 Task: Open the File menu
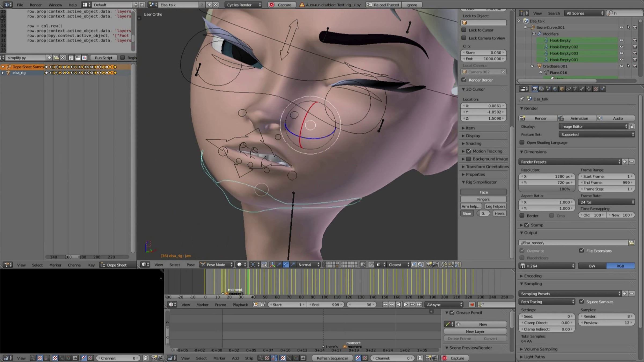tap(20, 5)
